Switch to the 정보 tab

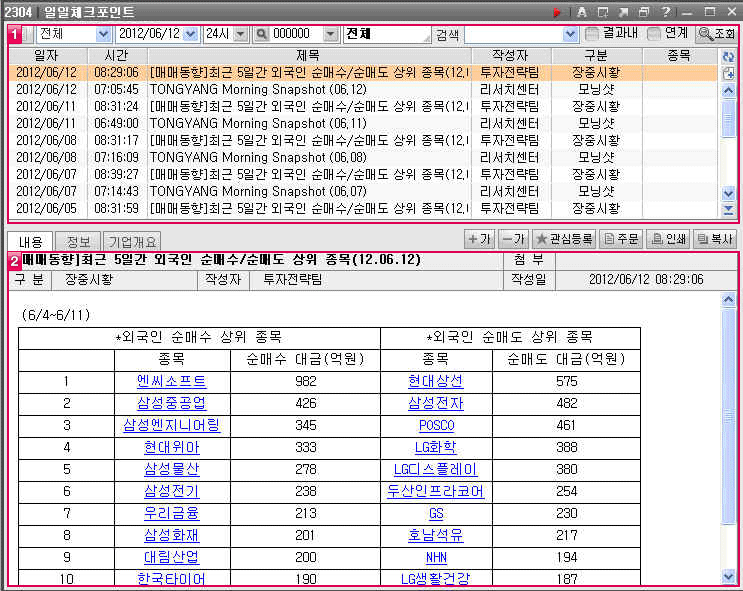click(x=78, y=241)
